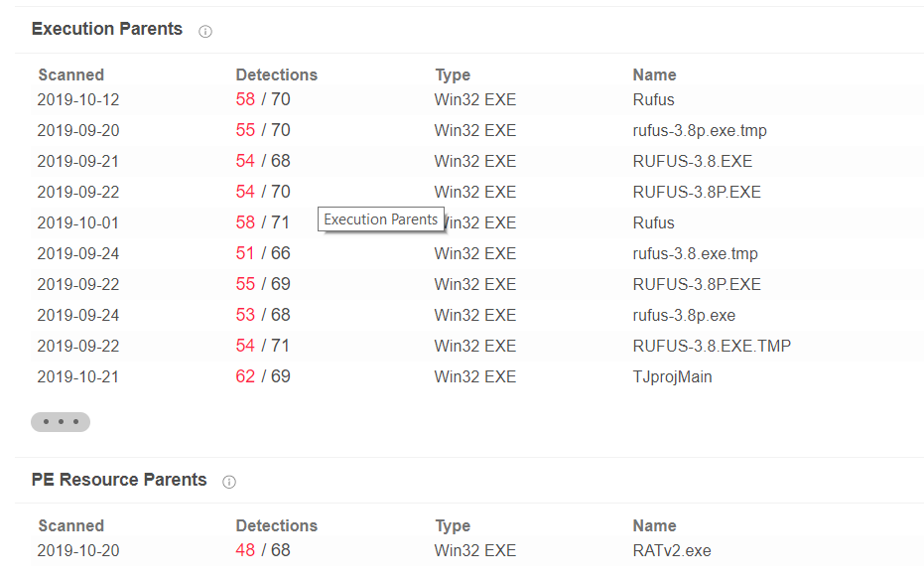Click the 62 / 69 detection score
Image resolution: width=924 pixels, height=582 pixels.
click(263, 376)
